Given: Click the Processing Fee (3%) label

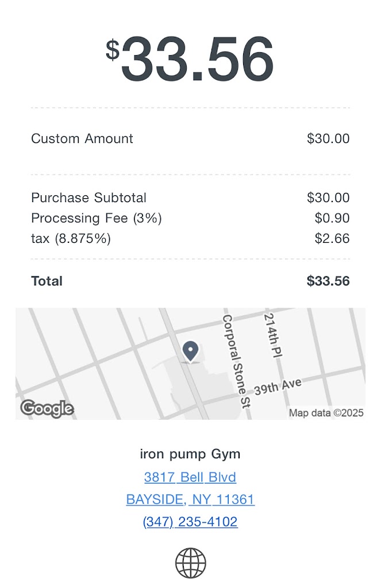Looking at the screenshot, I should pyautogui.click(x=97, y=218).
